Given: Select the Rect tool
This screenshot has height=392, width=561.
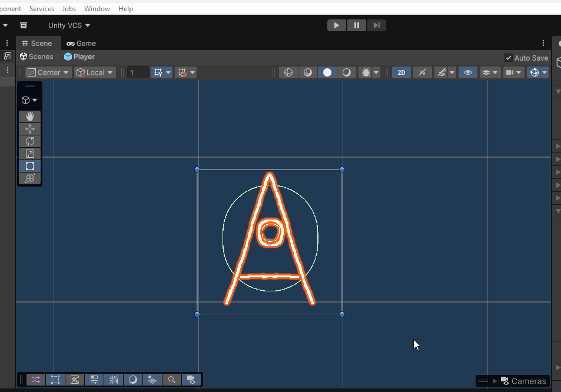Looking at the screenshot, I should 29,166.
